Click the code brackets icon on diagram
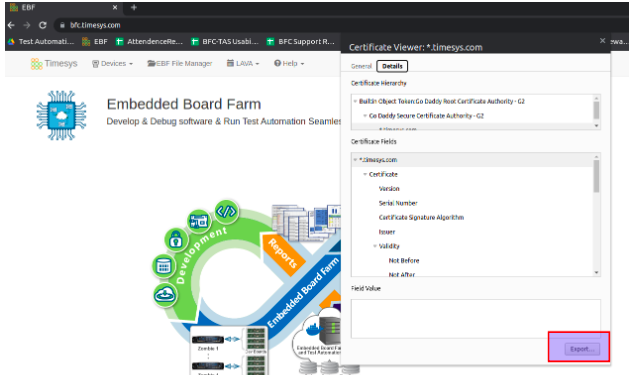Screen dimensions: 634x377 226,212
